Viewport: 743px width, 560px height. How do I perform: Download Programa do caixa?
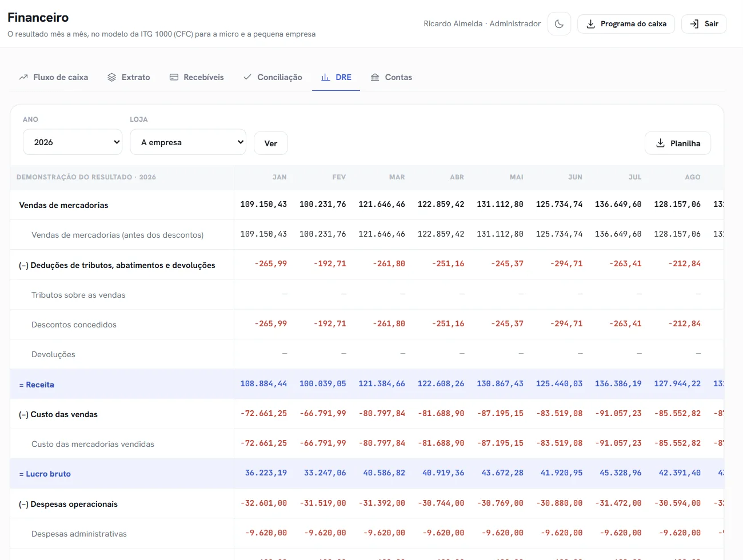626,24
